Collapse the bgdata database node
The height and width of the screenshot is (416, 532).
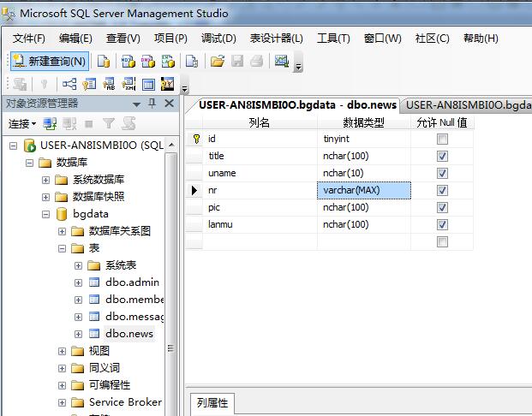point(45,214)
